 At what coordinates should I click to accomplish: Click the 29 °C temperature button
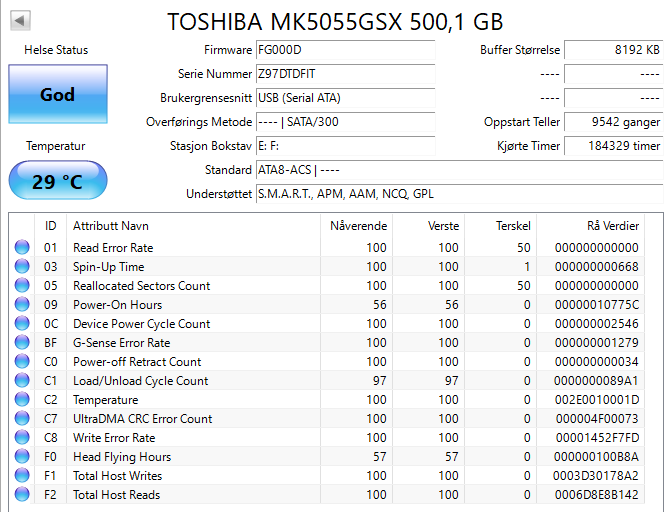58,180
